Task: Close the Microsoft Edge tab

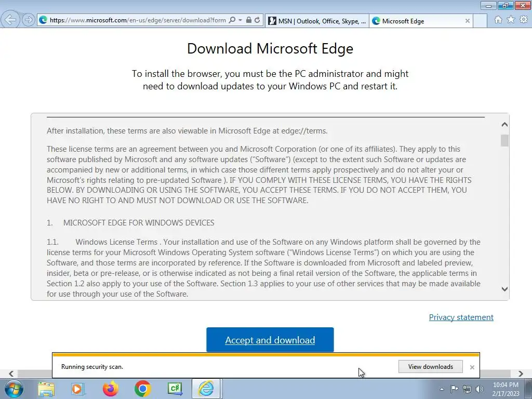Action: (x=468, y=21)
